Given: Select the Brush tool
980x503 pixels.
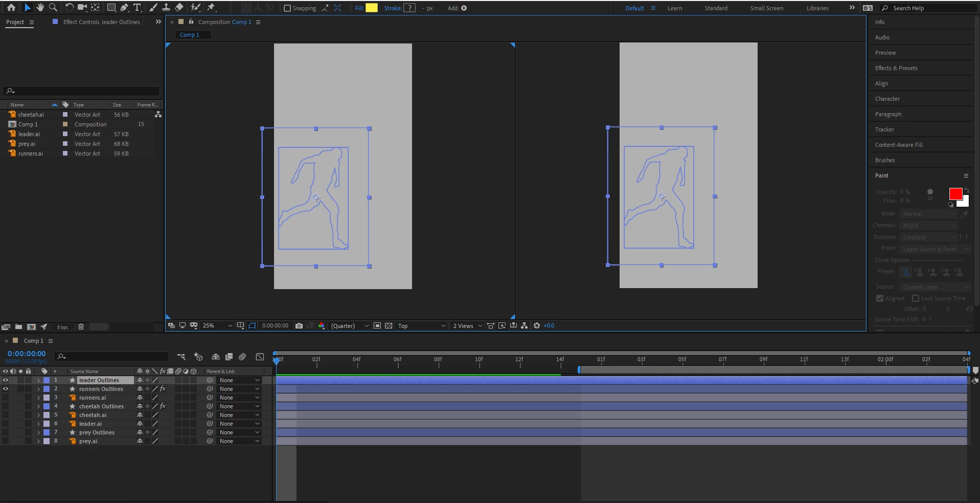Looking at the screenshot, I should 153,8.
